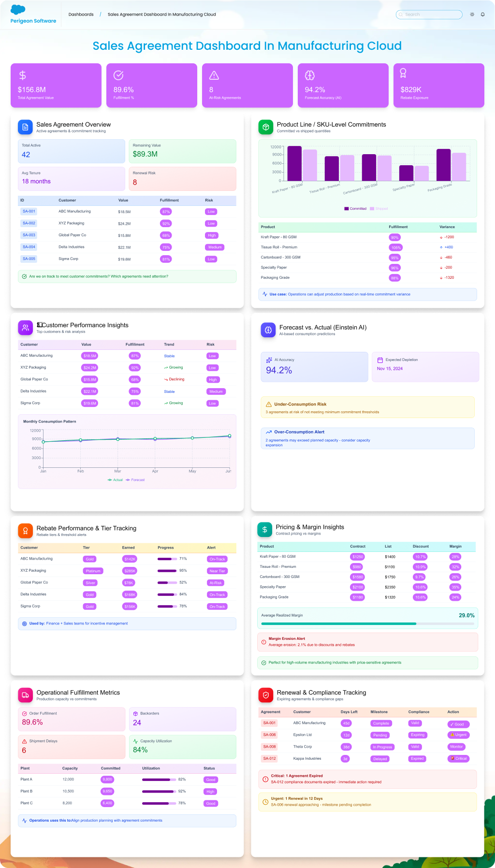495x868 pixels.
Task: Click the Pricing & Margin dollar icon
Action: pos(264,530)
